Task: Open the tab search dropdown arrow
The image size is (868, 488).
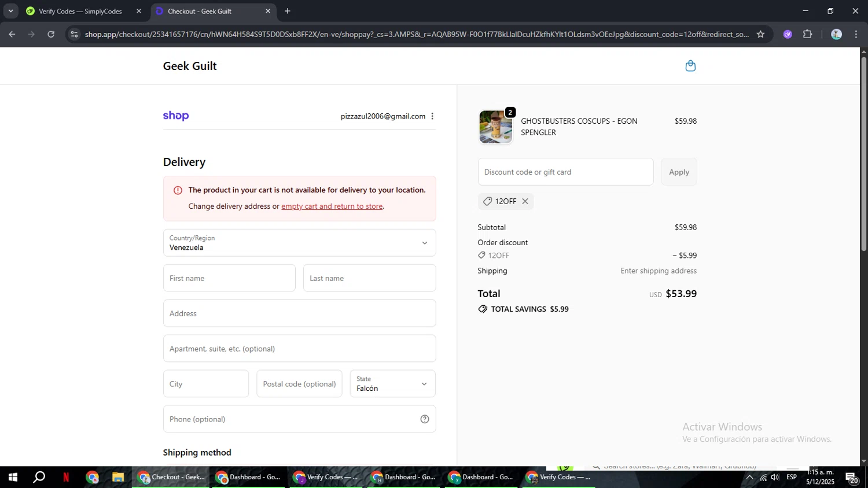Action: coord(10,11)
